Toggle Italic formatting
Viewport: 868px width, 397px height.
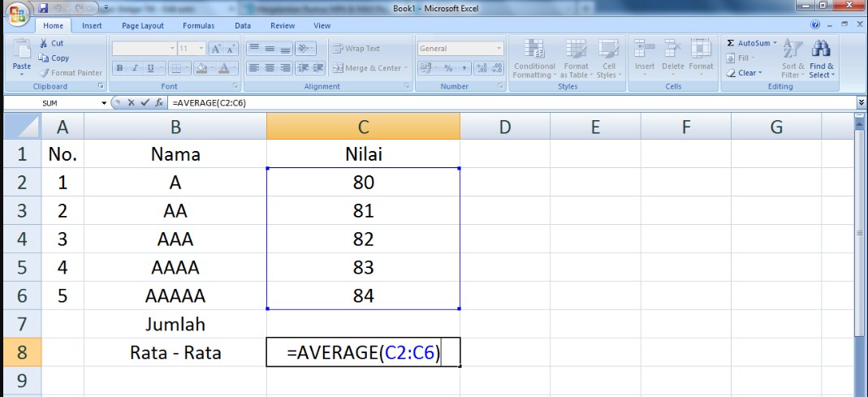[x=135, y=68]
